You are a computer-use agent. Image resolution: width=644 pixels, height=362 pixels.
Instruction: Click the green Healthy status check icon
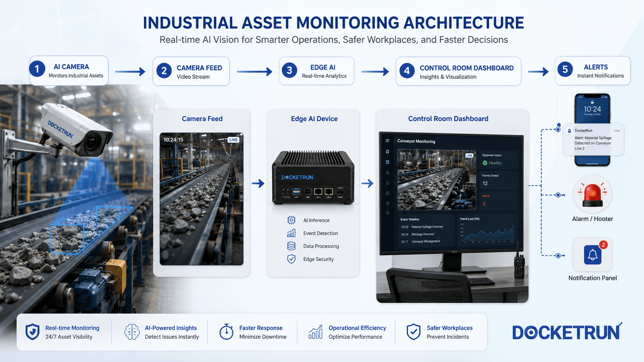tap(485, 163)
